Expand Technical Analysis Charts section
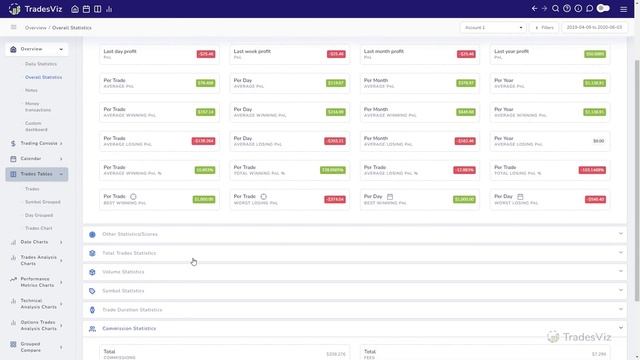Image resolution: width=640 pixels, height=360 pixels. pyautogui.click(x=37, y=304)
